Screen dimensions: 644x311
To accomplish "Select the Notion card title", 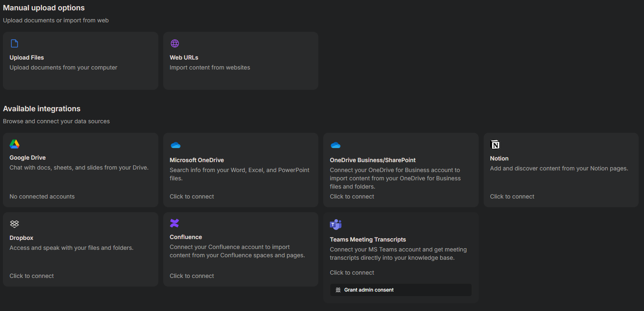I will tap(499, 158).
